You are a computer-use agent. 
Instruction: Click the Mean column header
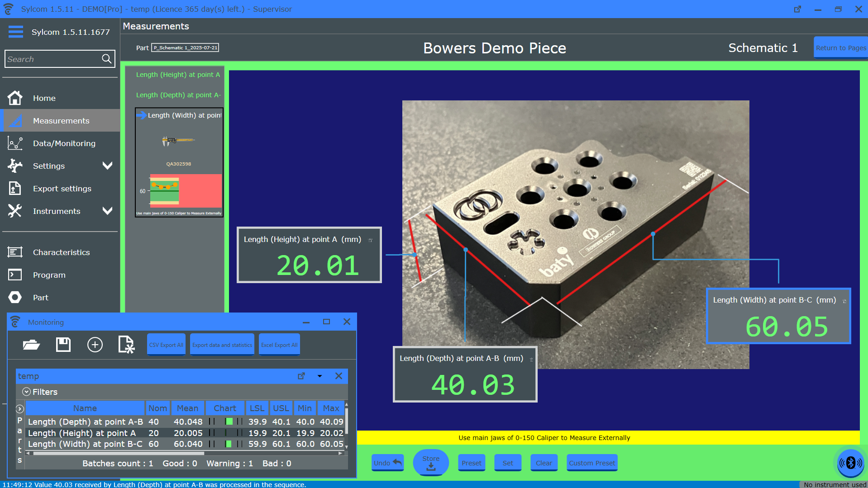tap(187, 408)
